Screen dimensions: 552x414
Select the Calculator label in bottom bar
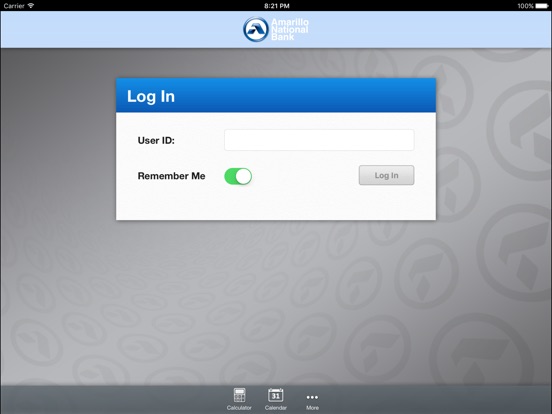(239, 408)
